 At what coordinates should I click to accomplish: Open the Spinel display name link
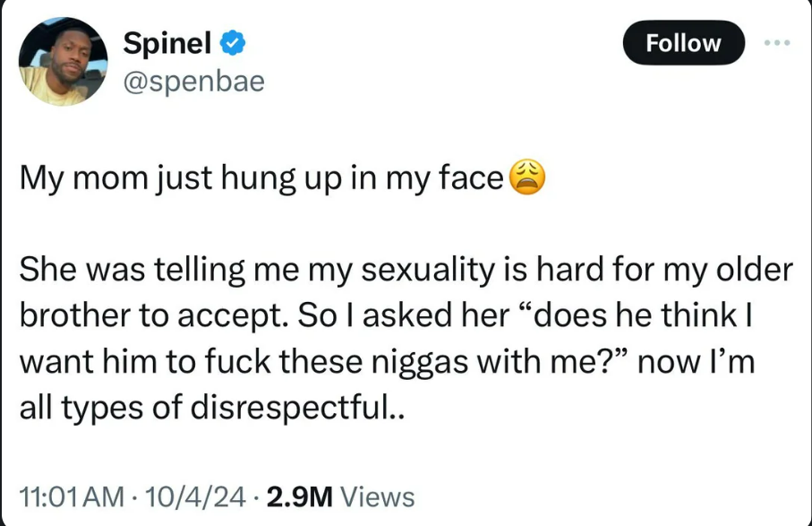coord(166,41)
